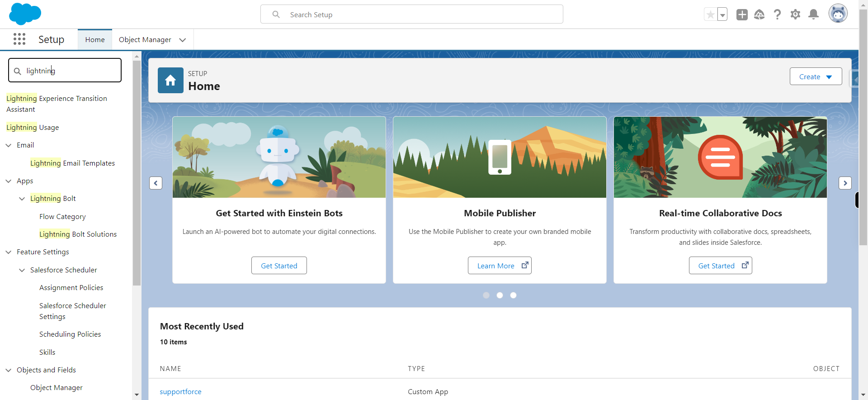This screenshot has height=400, width=868.
Task: Click Get Started for Collaborative Docs
Action: coord(720,266)
